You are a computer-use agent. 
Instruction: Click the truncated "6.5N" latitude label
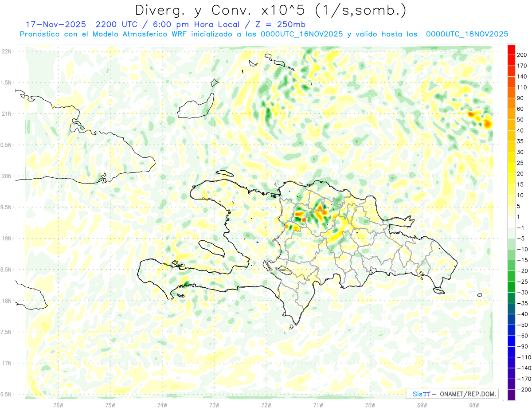(6, 394)
